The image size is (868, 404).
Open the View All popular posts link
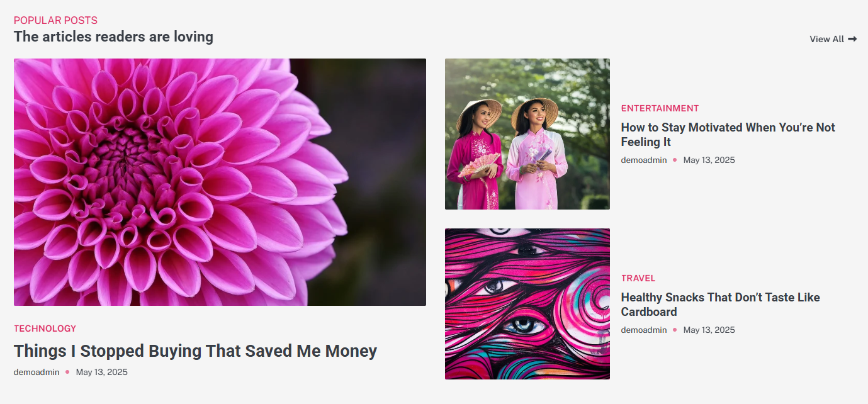click(x=833, y=39)
